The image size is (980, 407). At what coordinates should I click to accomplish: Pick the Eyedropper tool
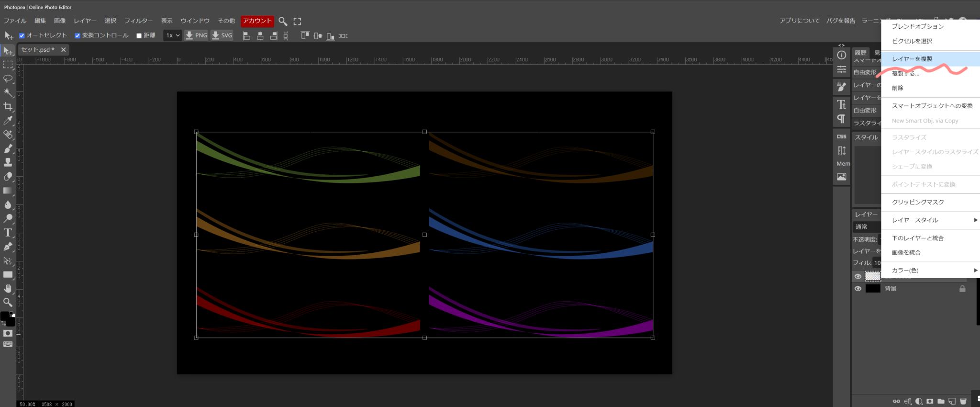[8, 121]
